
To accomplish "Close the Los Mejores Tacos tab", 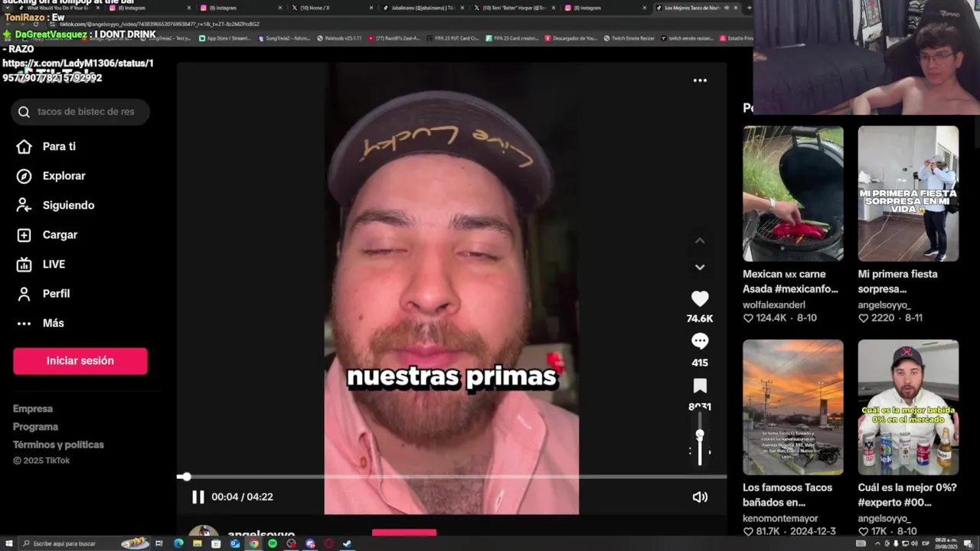I will [x=736, y=8].
